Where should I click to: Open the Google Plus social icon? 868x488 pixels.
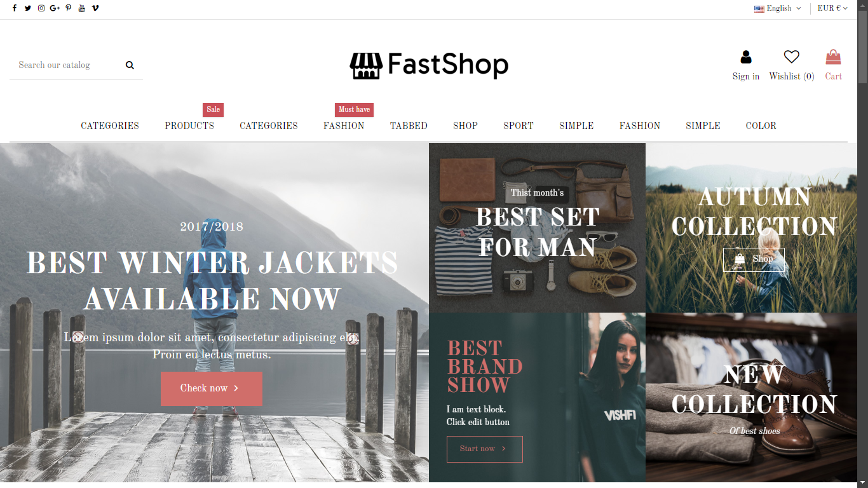pos(55,8)
